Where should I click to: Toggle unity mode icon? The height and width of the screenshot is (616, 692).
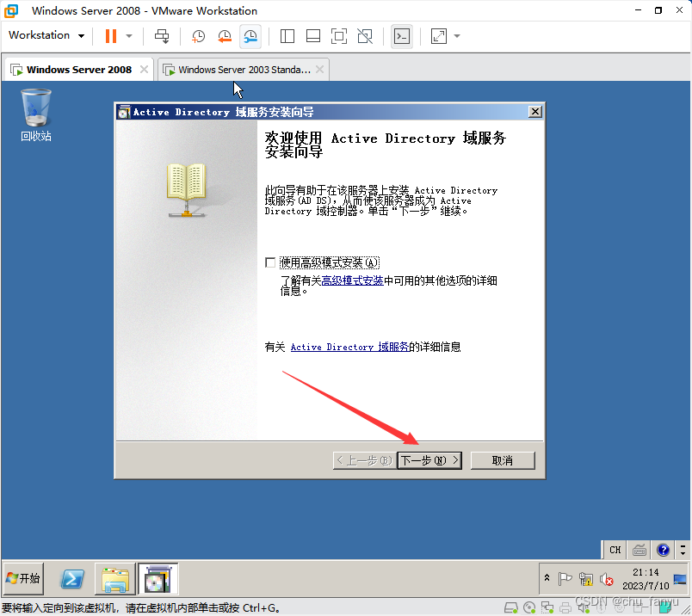[x=365, y=36]
